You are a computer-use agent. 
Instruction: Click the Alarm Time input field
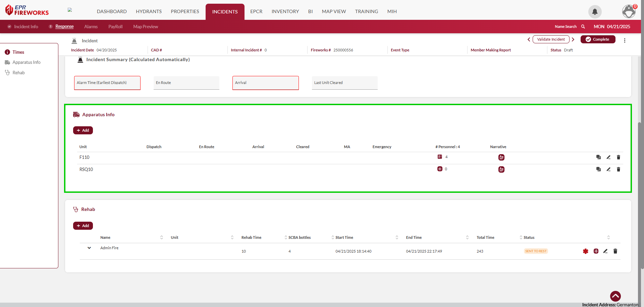(x=107, y=83)
